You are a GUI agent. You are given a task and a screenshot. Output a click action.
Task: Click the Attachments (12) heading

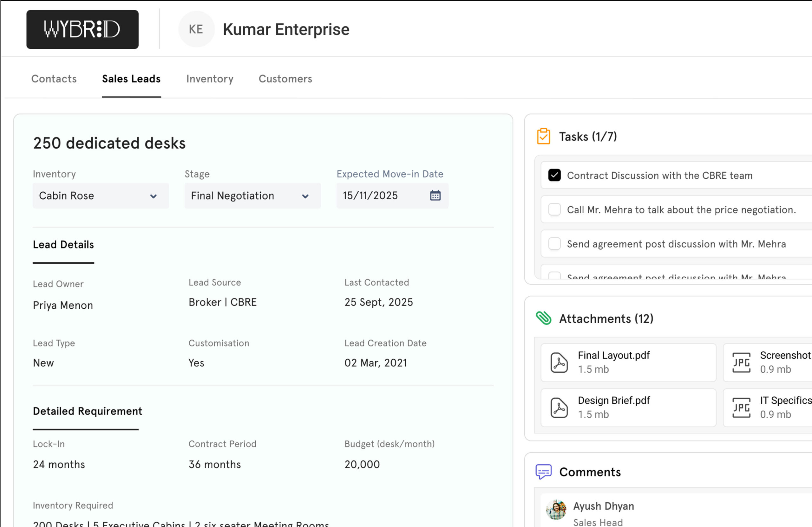606,319
